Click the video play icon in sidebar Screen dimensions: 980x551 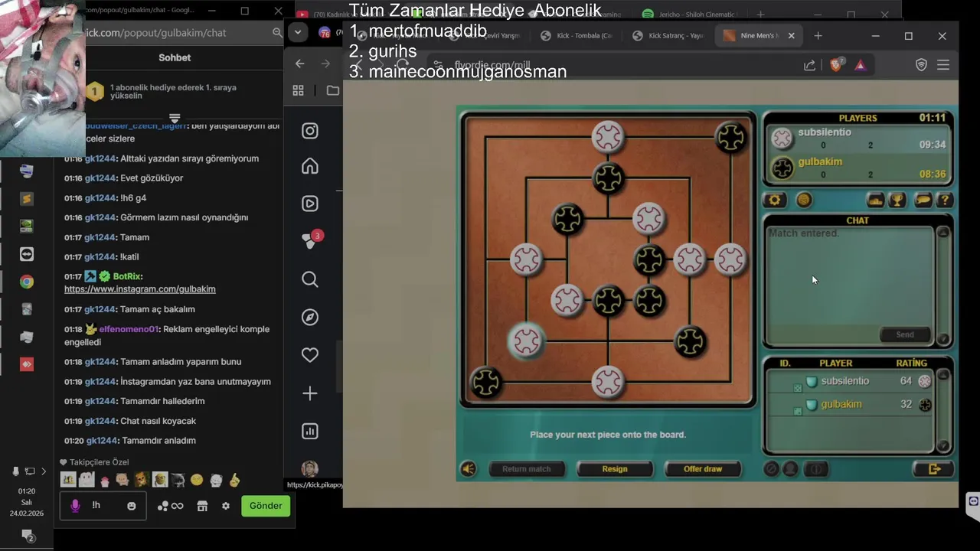[x=310, y=204]
